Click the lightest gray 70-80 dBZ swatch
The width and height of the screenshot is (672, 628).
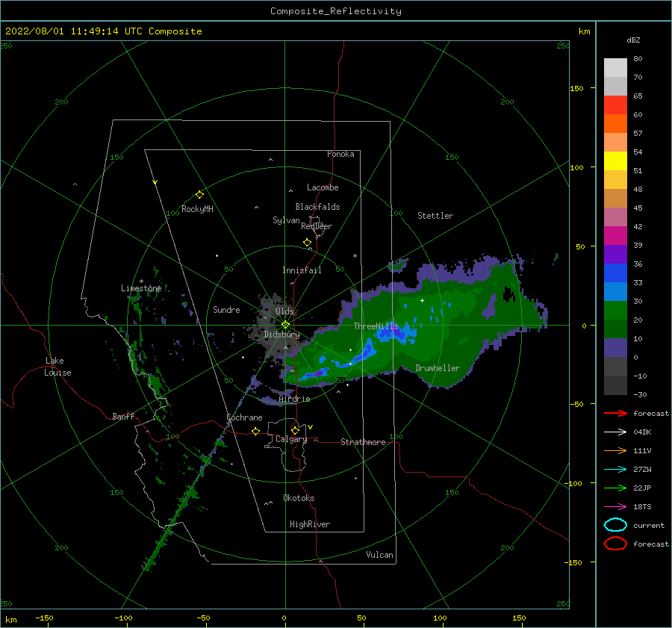(615, 68)
